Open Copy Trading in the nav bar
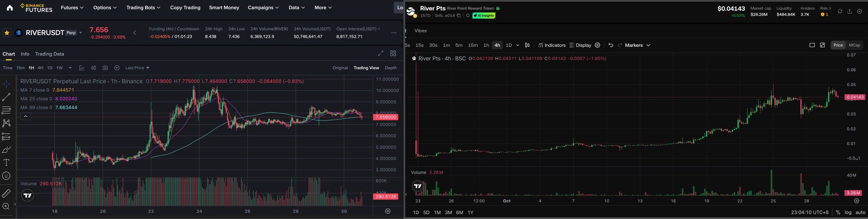Image resolution: width=868 pixels, height=219 pixels. [185, 7]
